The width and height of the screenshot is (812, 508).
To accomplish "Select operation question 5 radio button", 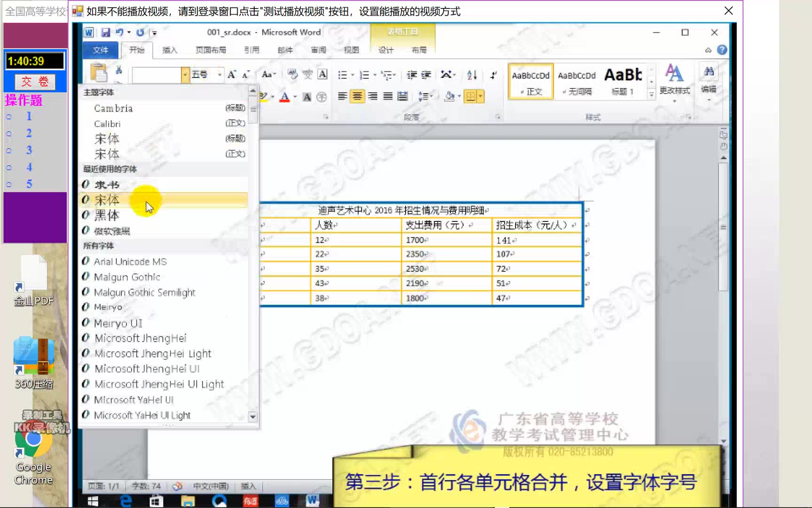I will coord(9,184).
